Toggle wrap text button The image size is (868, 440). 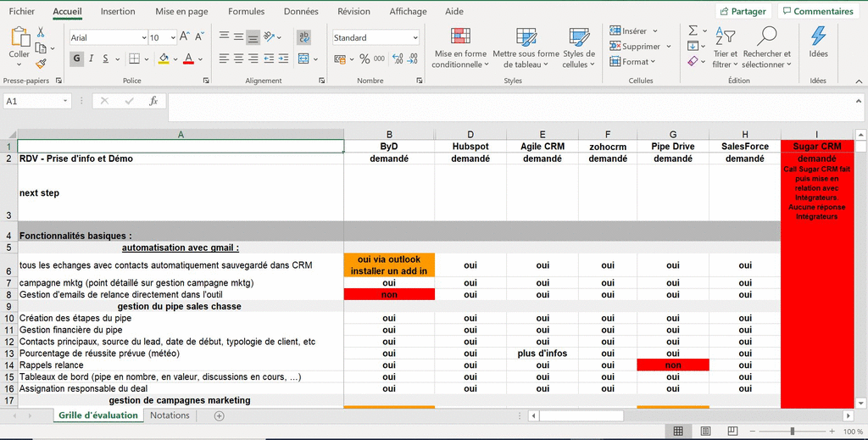tap(304, 37)
